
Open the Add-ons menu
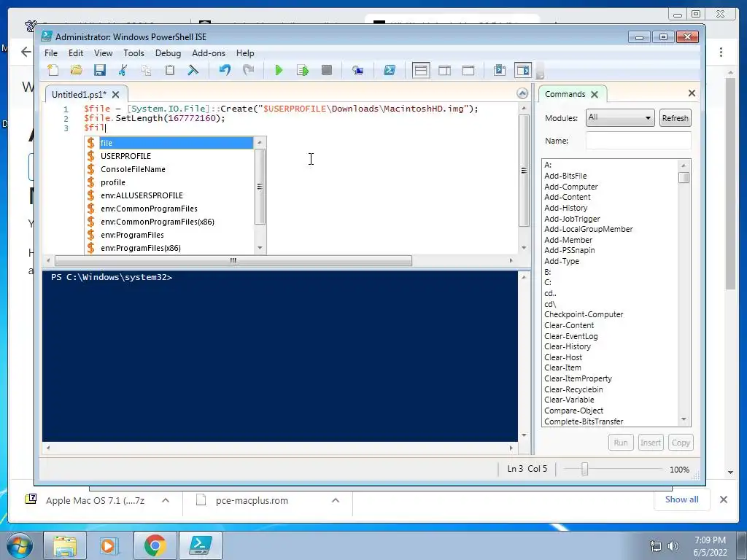209,52
